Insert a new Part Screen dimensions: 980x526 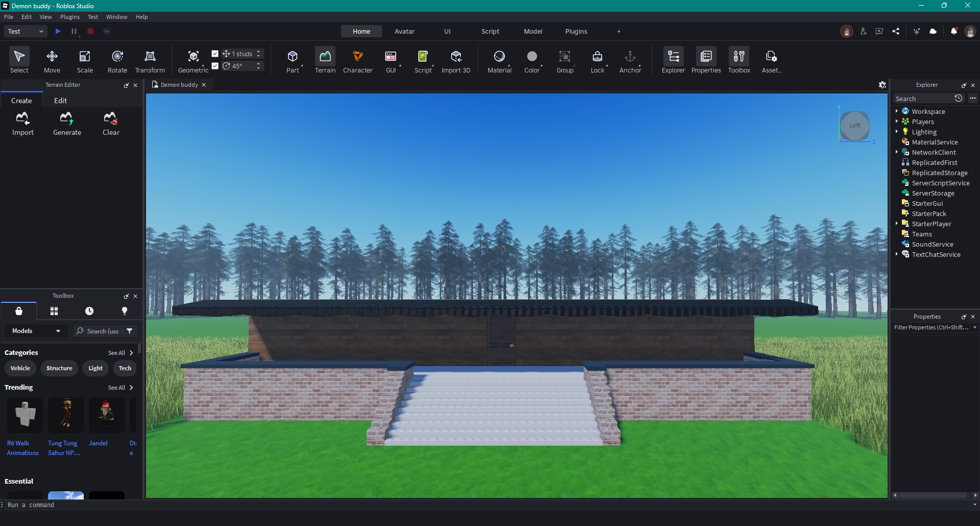pyautogui.click(x=292, y=61)
